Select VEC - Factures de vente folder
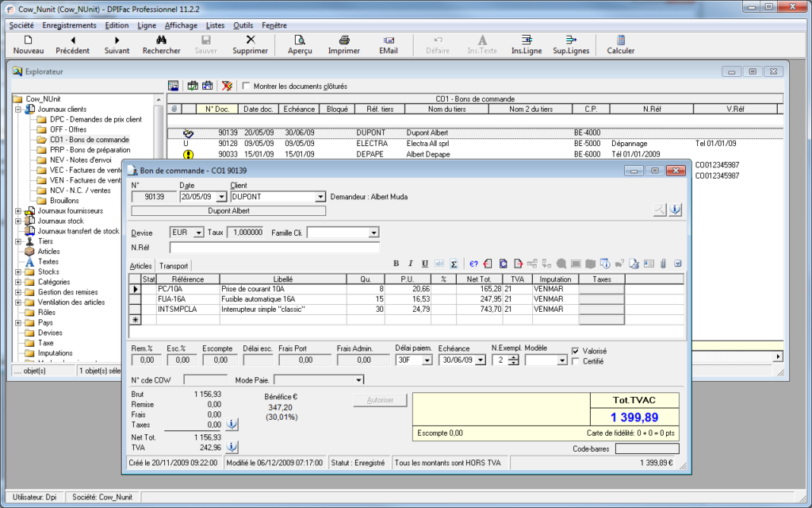 tap(86, 170)
